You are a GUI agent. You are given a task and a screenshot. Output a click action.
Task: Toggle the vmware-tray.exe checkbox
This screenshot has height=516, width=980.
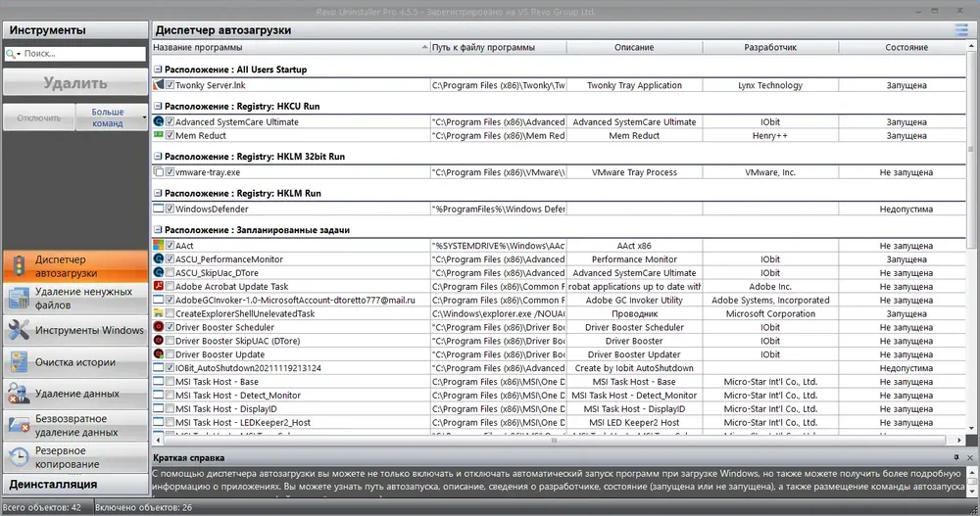[x=170, y=172]
